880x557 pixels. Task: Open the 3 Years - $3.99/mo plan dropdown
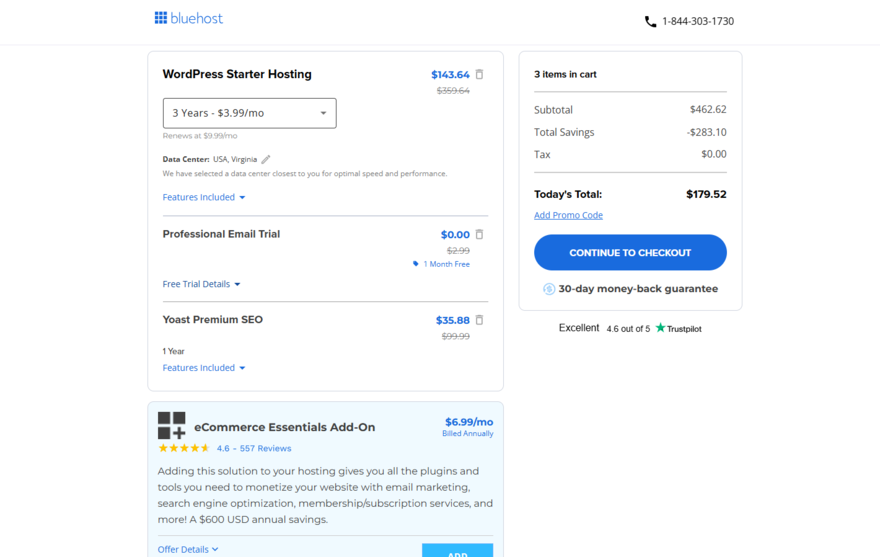[x=249, y=113]
